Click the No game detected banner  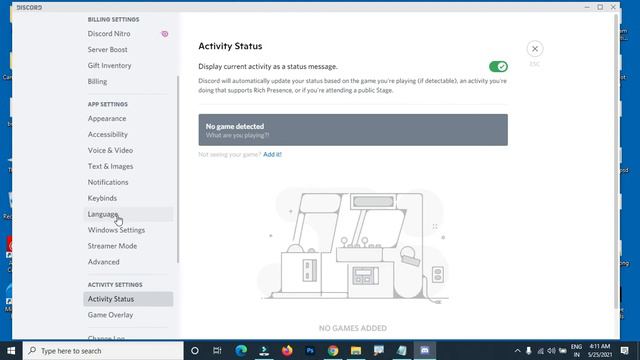tap(353, 130)
